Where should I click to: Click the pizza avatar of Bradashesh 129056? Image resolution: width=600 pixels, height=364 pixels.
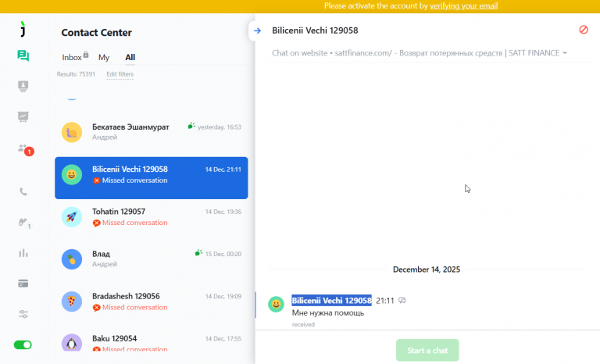[x=72, y=302]
